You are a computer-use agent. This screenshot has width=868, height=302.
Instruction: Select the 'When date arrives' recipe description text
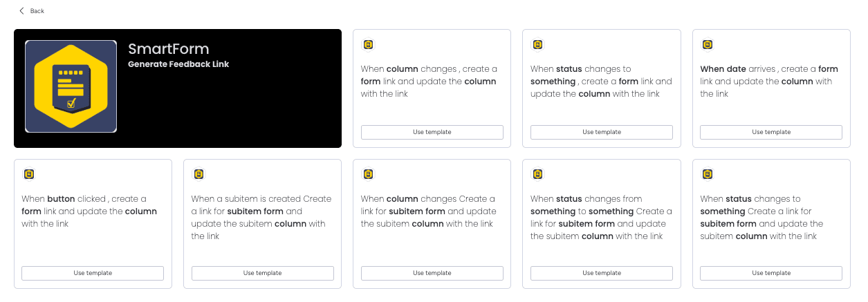click(769, 82)
